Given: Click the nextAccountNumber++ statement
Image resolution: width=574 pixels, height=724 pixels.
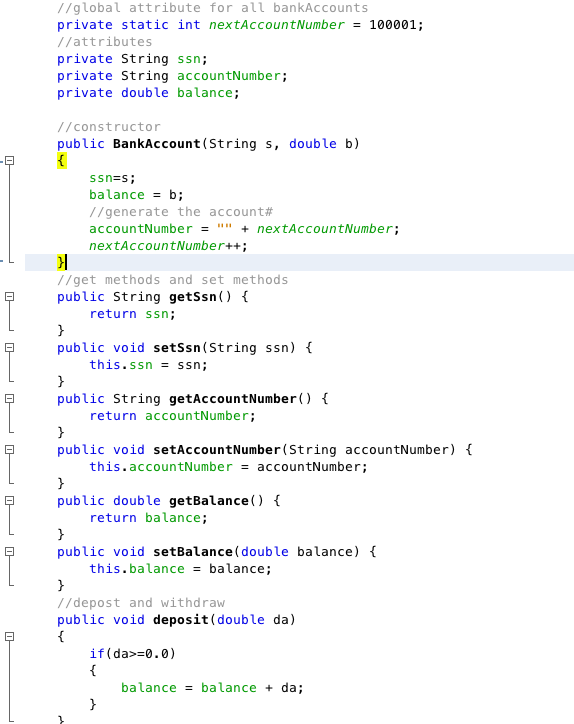Looking at the screenshot, I should 169,246.
